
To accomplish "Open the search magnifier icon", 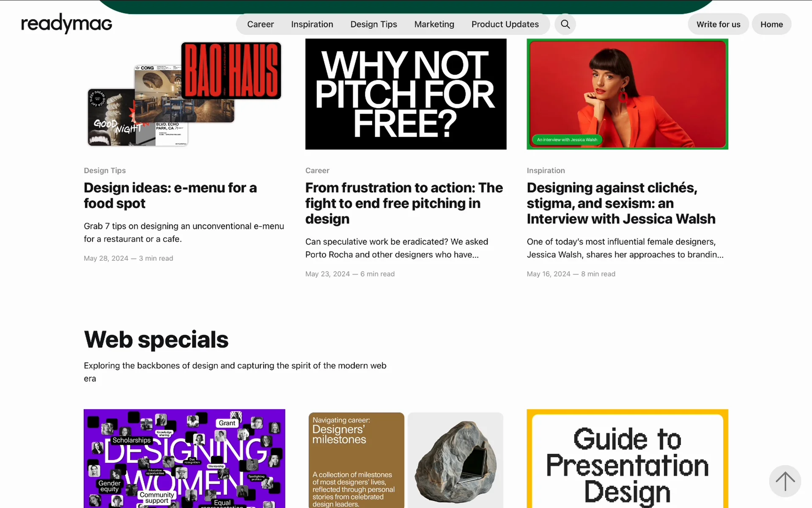I will pos(565,24).
